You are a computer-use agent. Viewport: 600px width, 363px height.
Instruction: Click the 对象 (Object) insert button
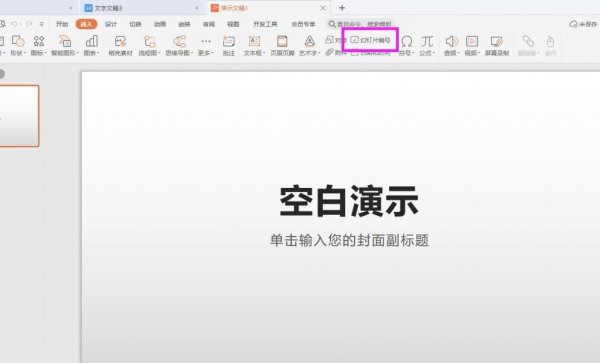click(x=336, y=40)
